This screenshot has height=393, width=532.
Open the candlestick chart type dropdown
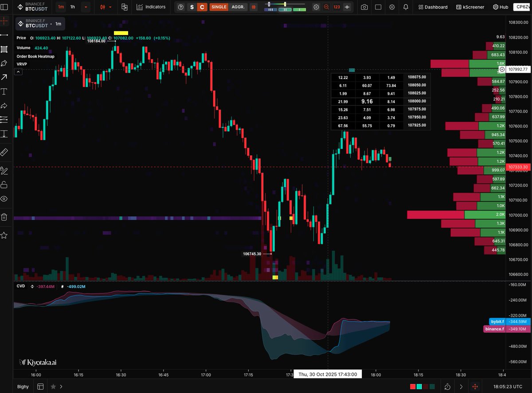point(106,7)
